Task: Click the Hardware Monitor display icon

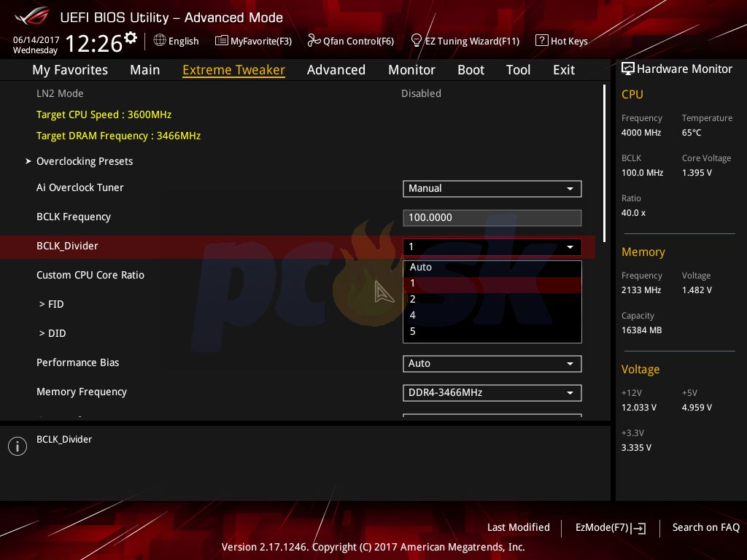Action: (628, 69)
